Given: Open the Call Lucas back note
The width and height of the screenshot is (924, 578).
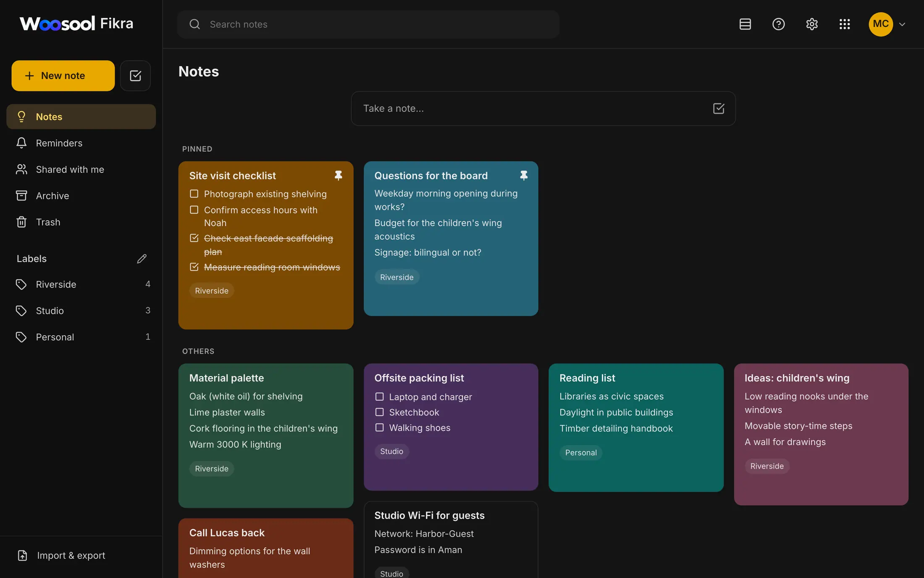Looking at the screenshot, I should (x=266, y=548).
